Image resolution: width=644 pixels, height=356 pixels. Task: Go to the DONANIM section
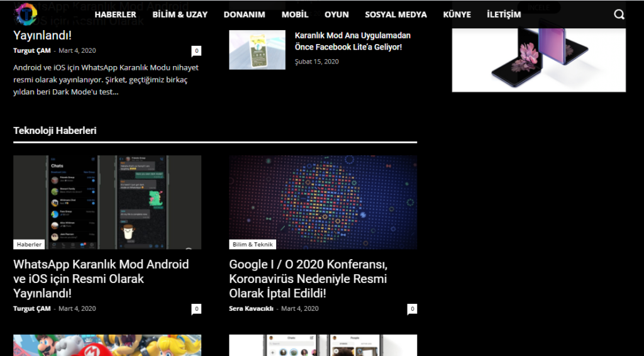pyautogui.click(x=245, y=14)
